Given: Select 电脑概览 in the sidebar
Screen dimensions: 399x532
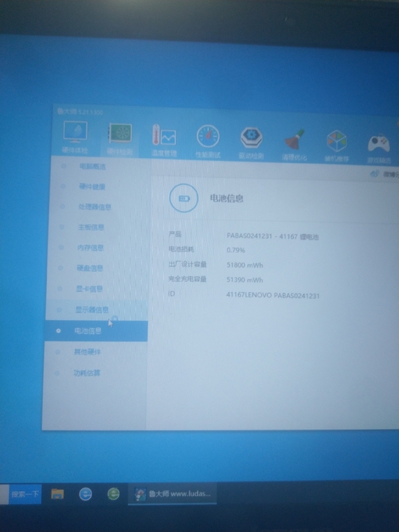Looking at the screenshot, I should [x=92, y=167].
